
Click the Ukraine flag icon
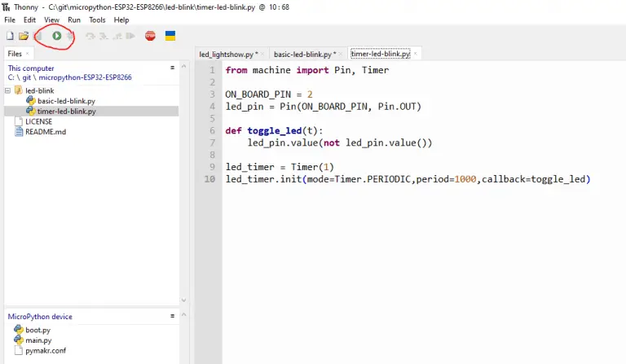pos(170,36)
